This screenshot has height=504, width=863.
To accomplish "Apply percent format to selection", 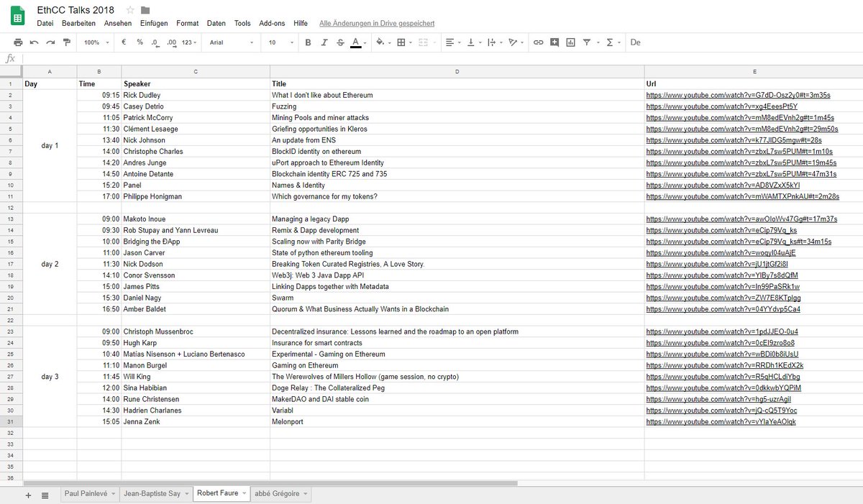I will click(140, 42).
